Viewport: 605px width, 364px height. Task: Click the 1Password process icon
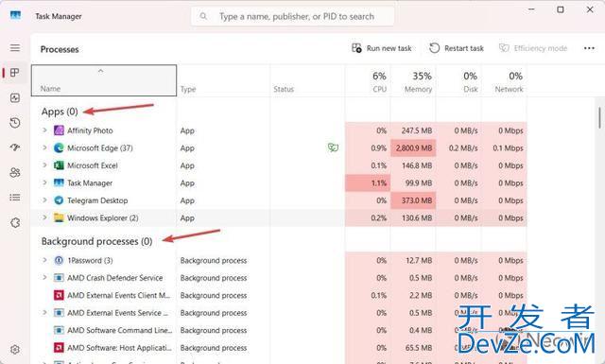(59, 261)
